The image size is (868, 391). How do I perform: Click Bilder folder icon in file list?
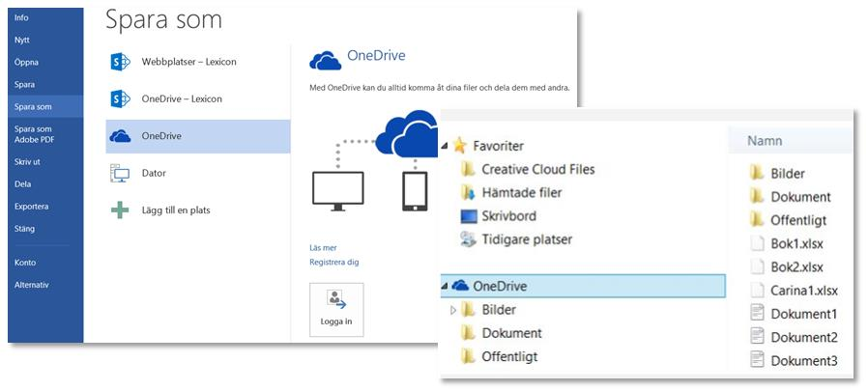(x=757, y=173)
